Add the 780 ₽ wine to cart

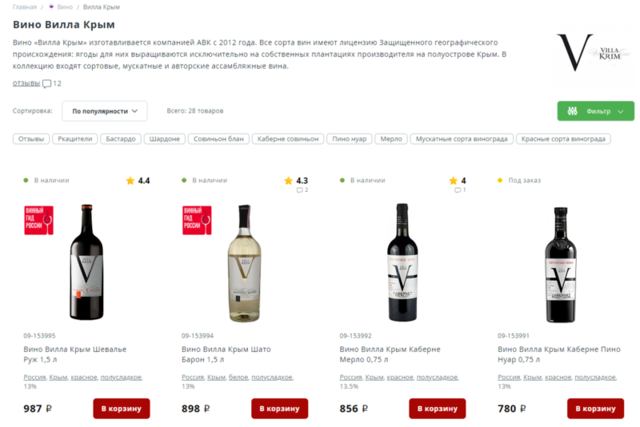(595, 408)
